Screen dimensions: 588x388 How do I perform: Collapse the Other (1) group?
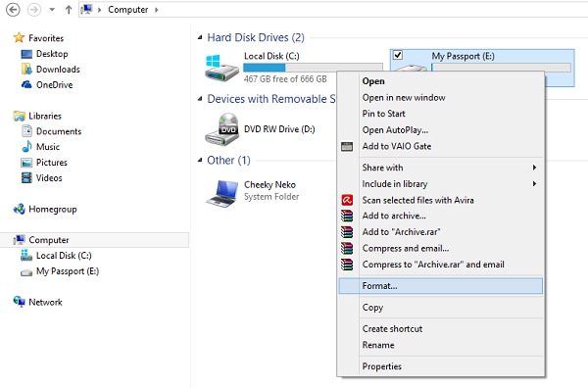(x=200, y=161)
